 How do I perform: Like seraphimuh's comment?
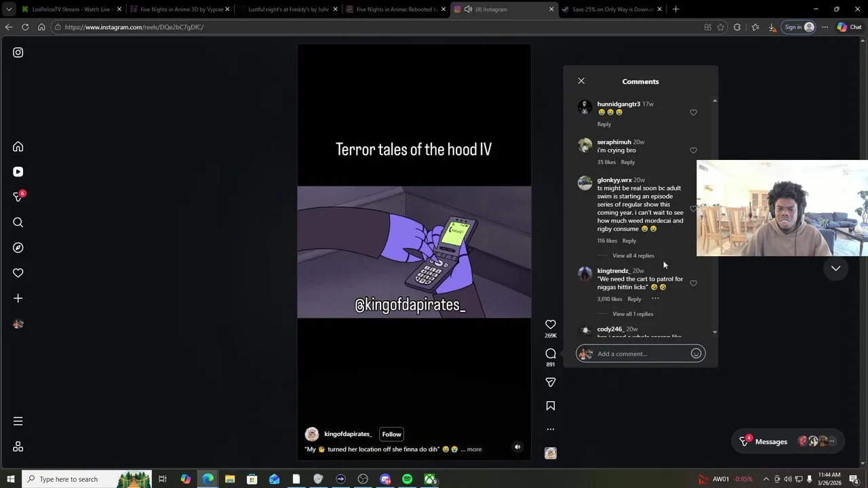693,150
